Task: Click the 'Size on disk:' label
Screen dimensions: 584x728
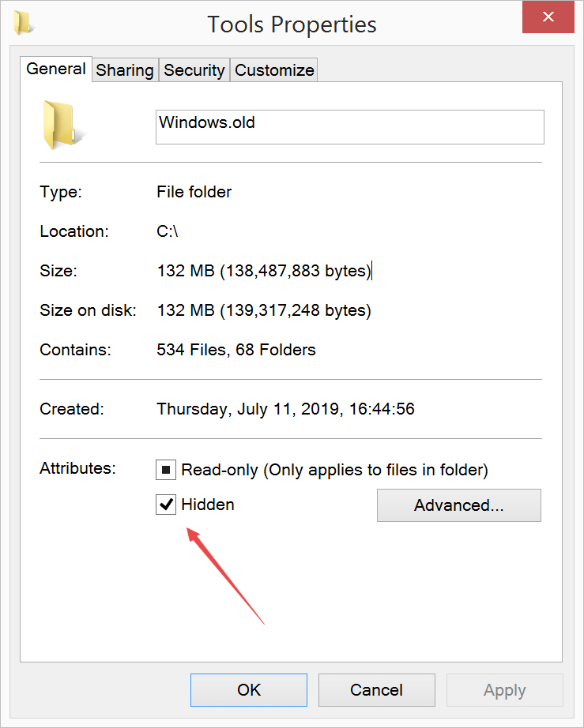Action: (89, 310)
